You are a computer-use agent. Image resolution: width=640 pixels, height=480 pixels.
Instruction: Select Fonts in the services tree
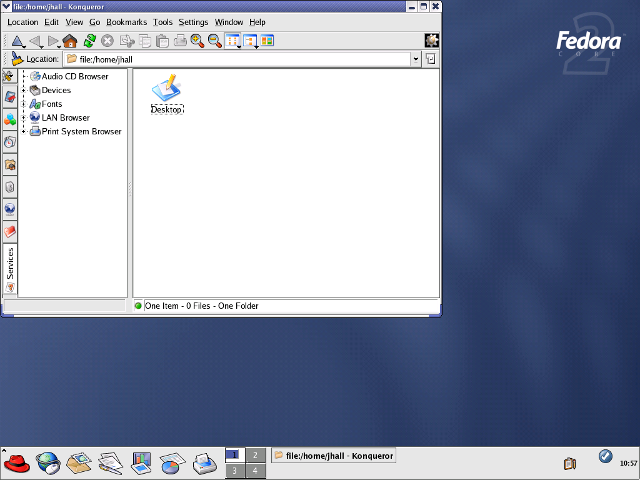point(52,104)
